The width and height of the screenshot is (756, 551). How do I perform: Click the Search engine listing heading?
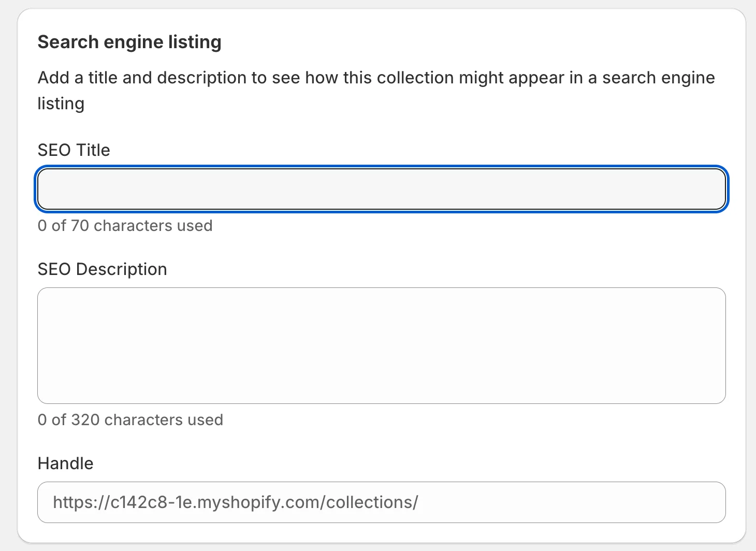click(129, 41)
